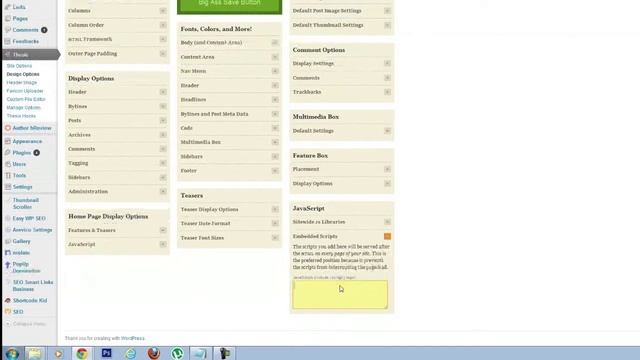Screen dimensions: 640x360
Task: Click inside the yellow Embedded Scripts textarea
Action: pyautogui.click(x=340, y=294)
